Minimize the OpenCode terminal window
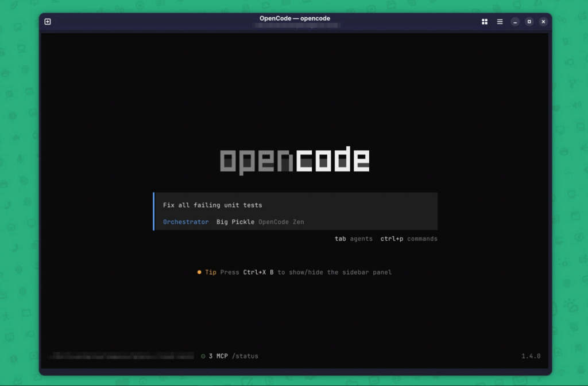 [x=515, y=22]
